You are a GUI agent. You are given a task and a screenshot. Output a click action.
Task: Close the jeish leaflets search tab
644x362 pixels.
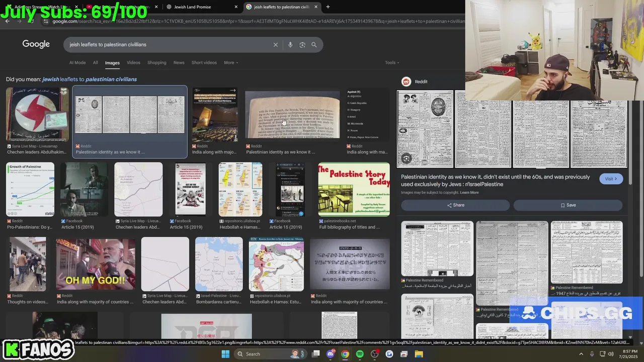tap(316, 7)
